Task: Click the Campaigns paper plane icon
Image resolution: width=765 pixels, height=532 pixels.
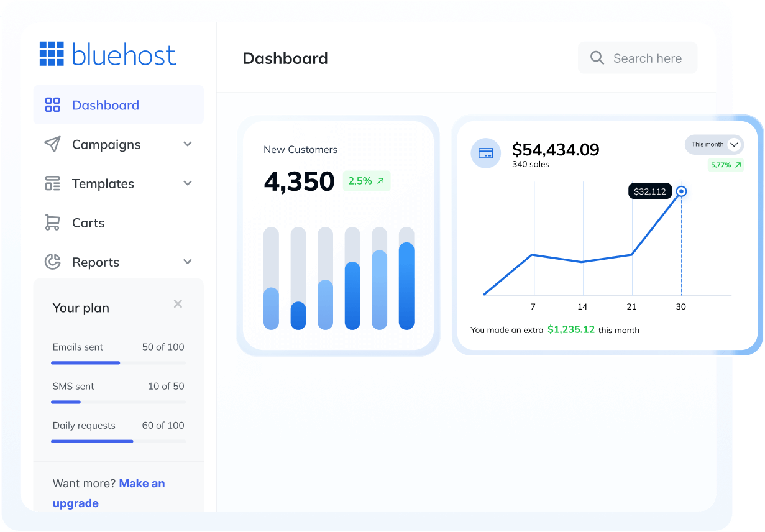Action: pyautogui.click(x=53, y=144)
